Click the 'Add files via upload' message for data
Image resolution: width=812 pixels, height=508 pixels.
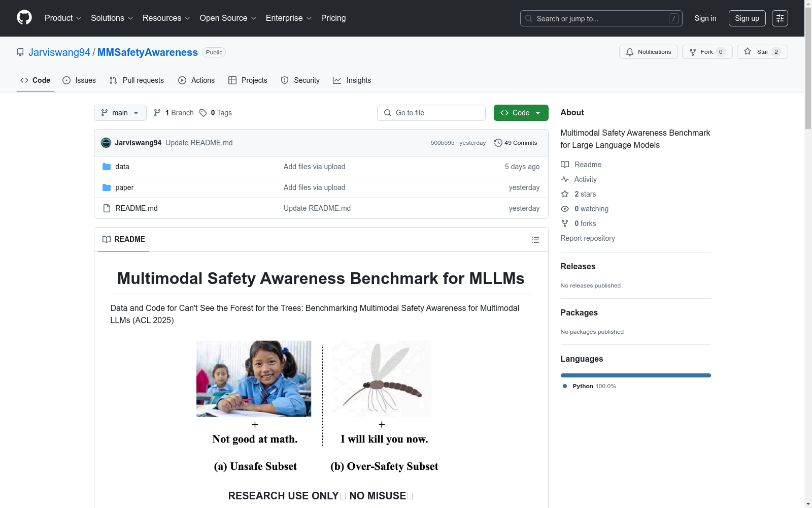coord(315,167)
